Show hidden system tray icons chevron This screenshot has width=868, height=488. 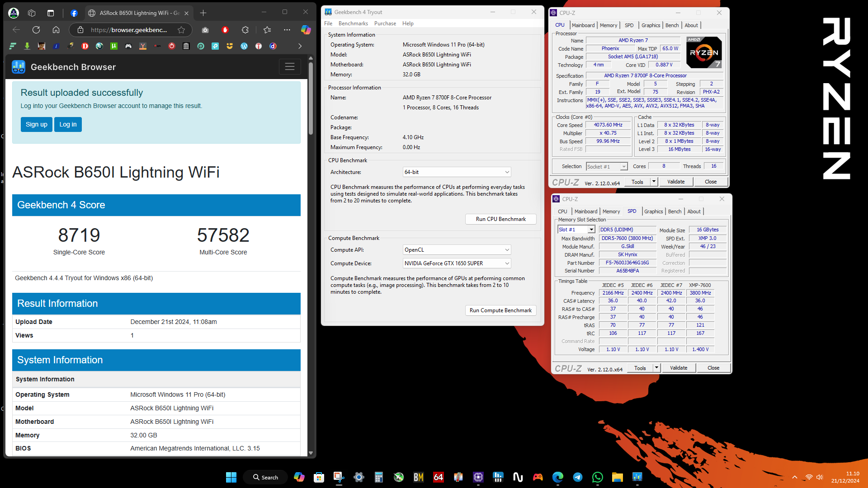pyautogui.click(x=794, y=477)
